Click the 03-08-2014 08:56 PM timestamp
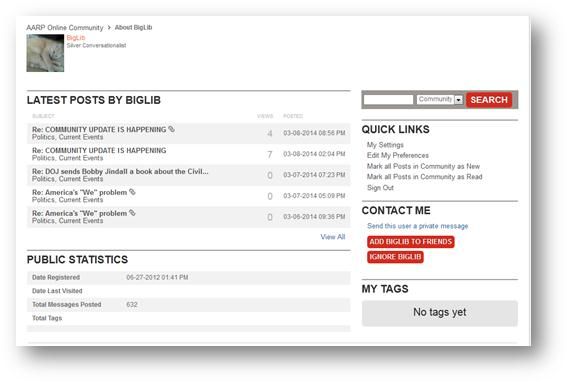This screenshot has height=382, width=567. click(314, 133)
